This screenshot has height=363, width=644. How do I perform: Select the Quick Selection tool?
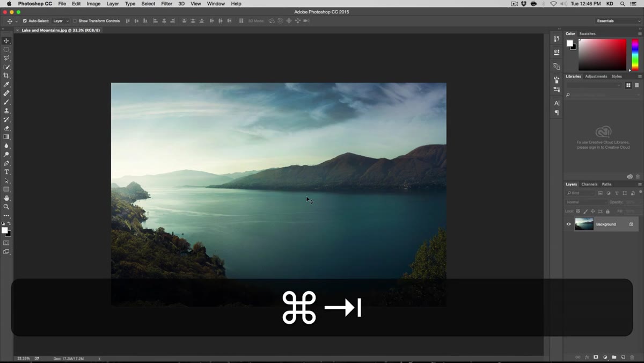(6, 67)
